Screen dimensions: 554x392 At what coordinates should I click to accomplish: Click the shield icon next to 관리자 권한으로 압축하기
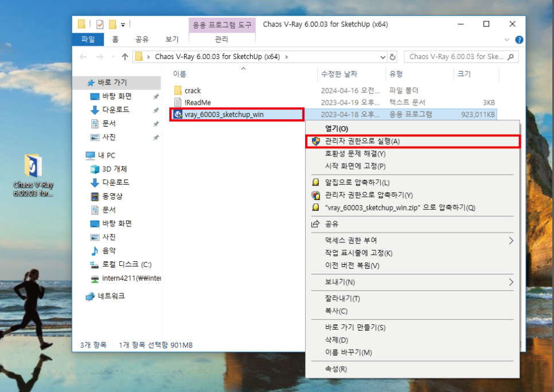pyautogui.click(x=316, y=195)
